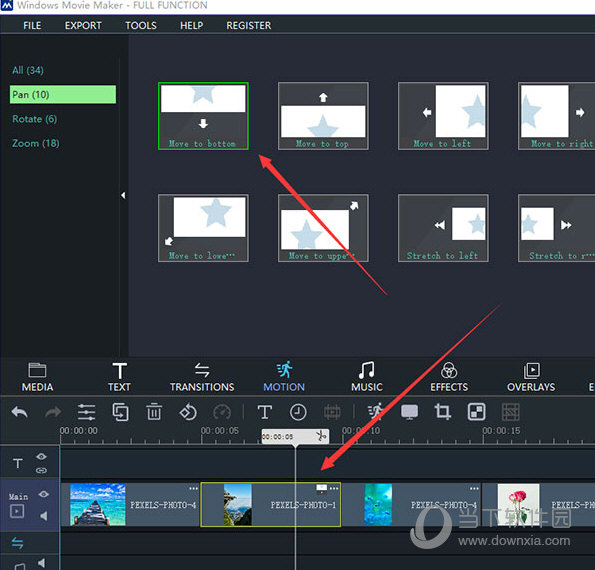Select the highlighted PEXELS-PHOTO-1 mountain clip

271,505
